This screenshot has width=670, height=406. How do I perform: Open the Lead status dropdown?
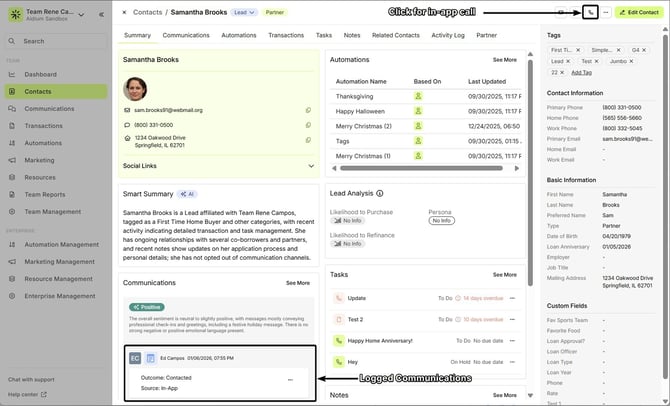click(244, 12)
